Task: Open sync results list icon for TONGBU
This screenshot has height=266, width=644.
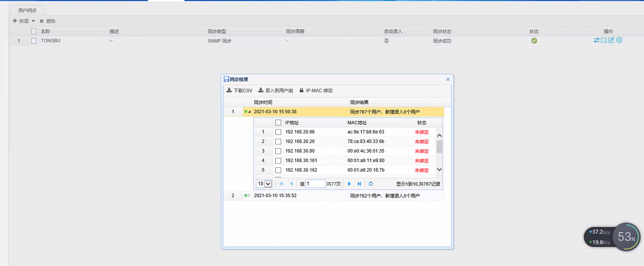Action: pos(604,40)
